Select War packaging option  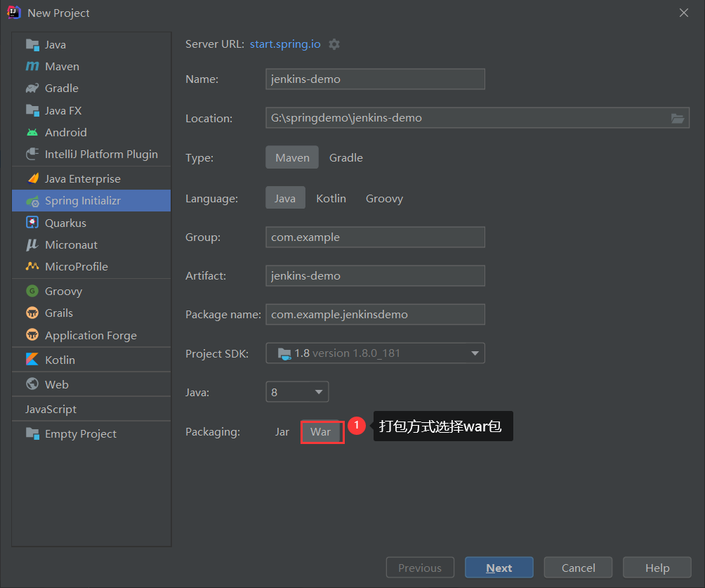(x=321, y=432)
